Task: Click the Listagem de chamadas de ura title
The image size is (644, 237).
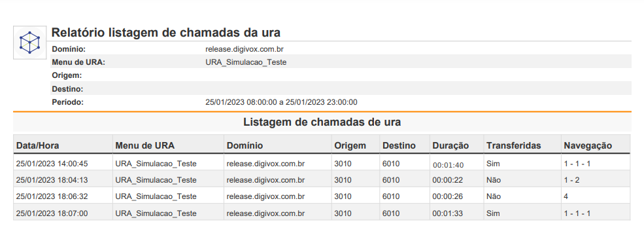Action: click(322, 122)
